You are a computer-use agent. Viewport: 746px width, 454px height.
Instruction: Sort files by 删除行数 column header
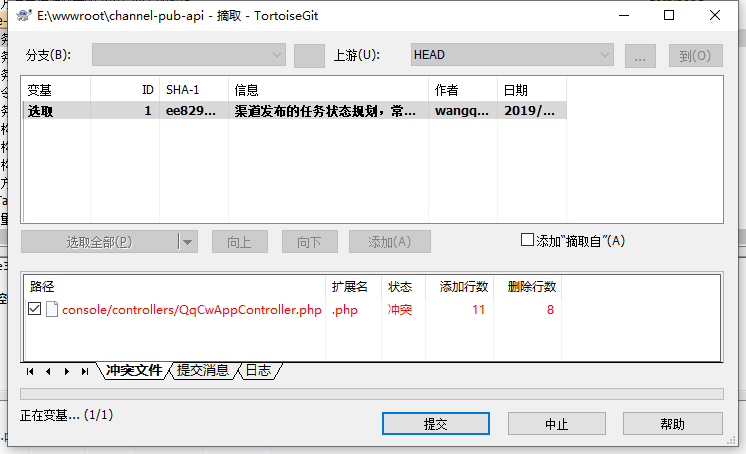coord(528,286)
